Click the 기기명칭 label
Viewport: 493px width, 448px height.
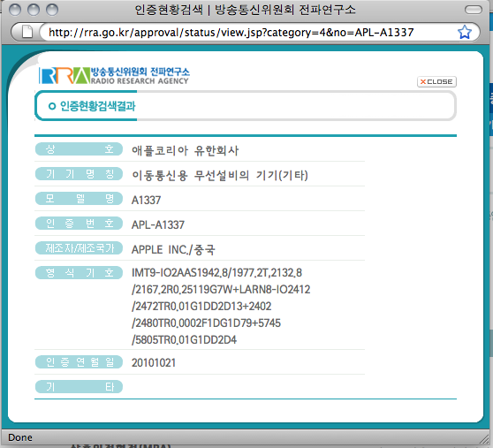click(79, 174)
